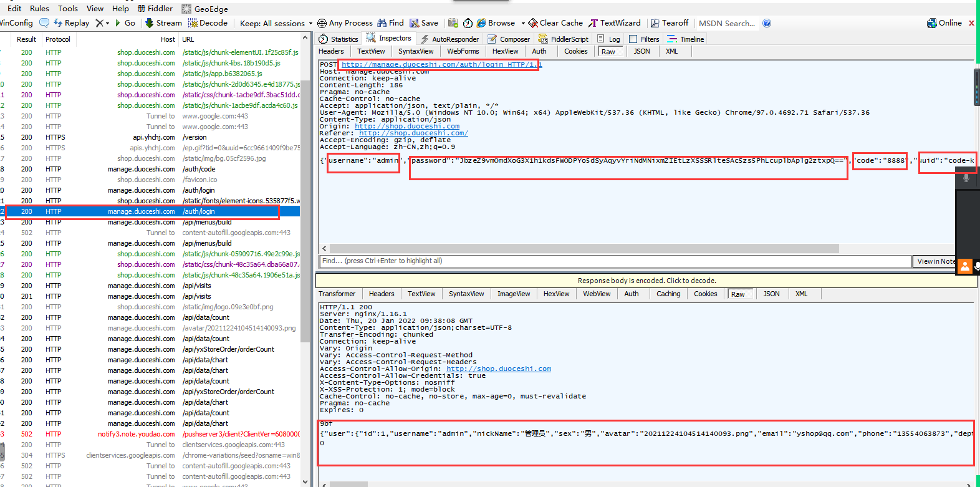980x487 pixels.
Task: Enable the Filters checkbox tab
Action: click(644, 39)
